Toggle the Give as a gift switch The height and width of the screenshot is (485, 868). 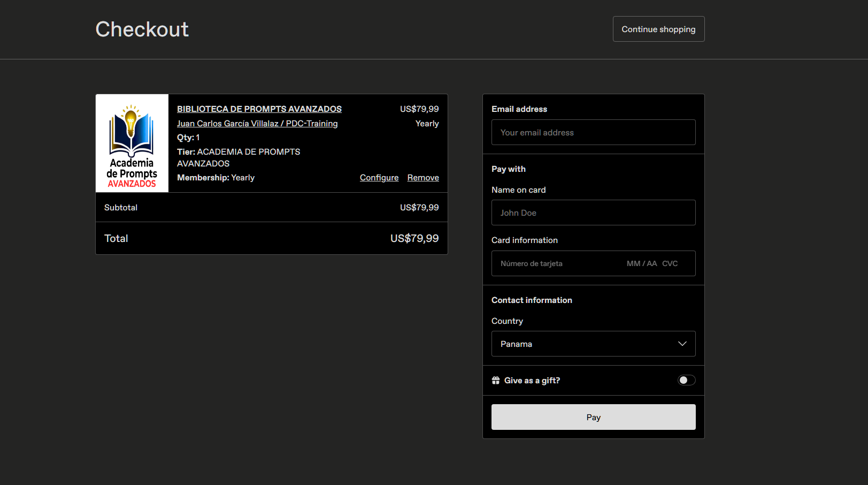coord(686,380)
